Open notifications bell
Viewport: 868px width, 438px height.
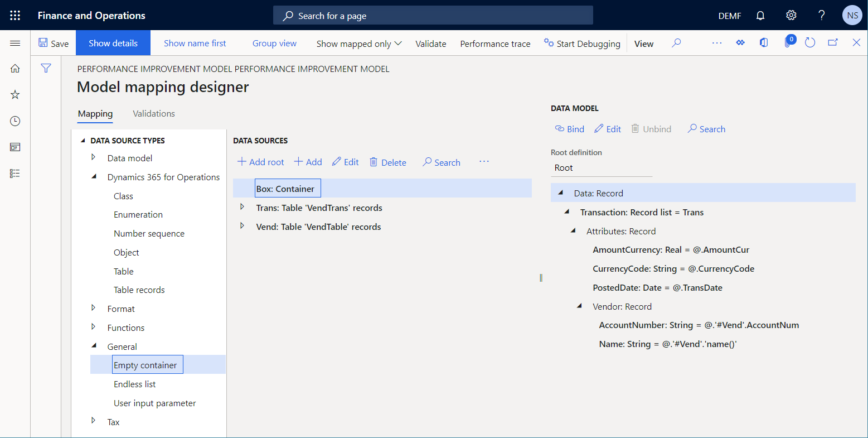click(x=760, y=16)
